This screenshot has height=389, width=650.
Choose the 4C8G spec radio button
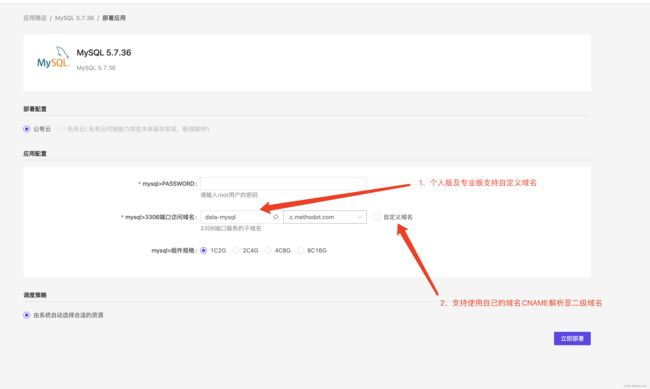point(268,250)
